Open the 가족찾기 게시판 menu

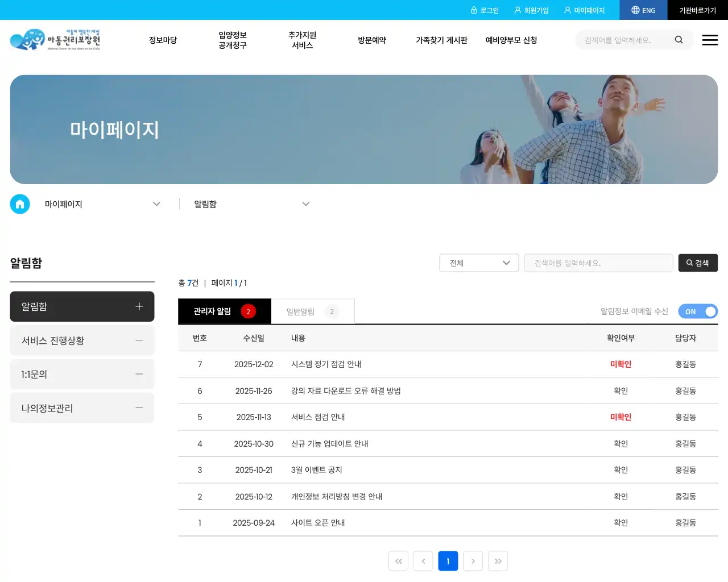pyautogui.click(x=442, y=40)
